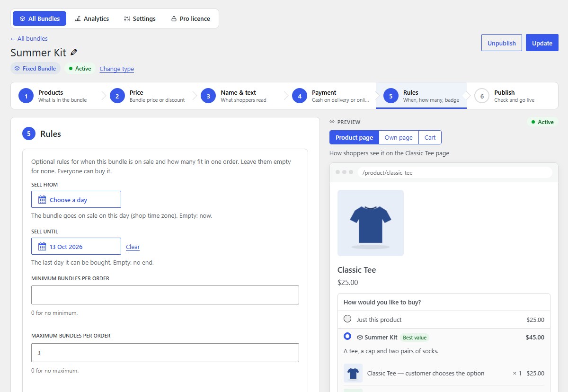Click the eye icon next to PREVIEW
Viewport: 568px width, 392px height.
[x=332, y=122]
